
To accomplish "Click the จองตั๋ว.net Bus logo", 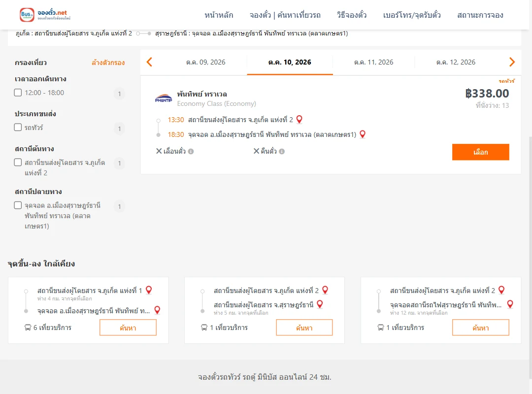I will 45,15.
